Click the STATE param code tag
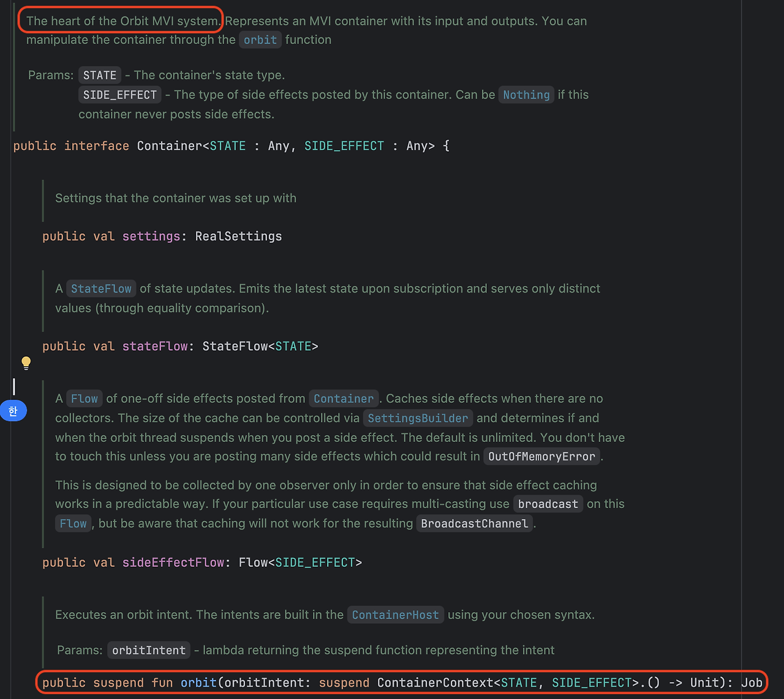Screen dimensions: 784x699 point(99,75)
